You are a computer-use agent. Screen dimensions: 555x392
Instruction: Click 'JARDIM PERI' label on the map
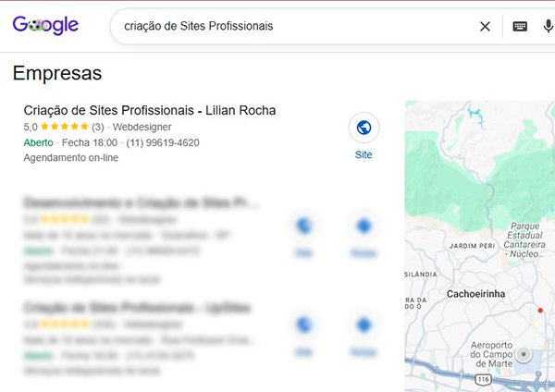click(472, 246)
